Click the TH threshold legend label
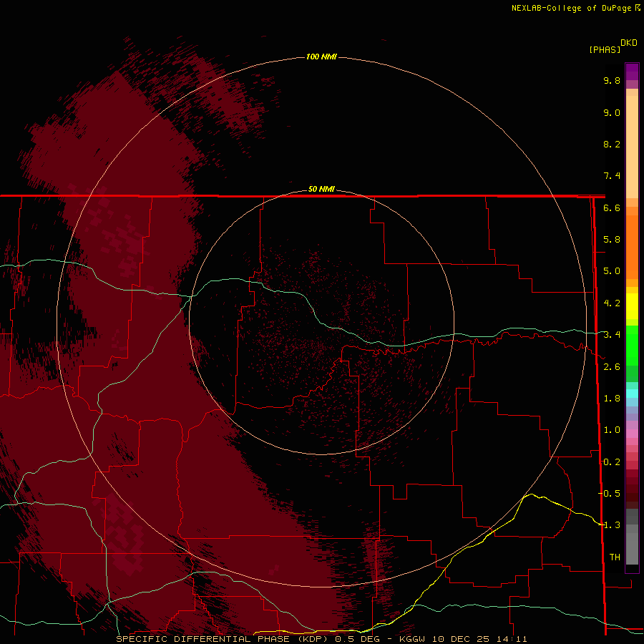Image resolution: width=644 pixels, height=644 pixels. point(615,557)
